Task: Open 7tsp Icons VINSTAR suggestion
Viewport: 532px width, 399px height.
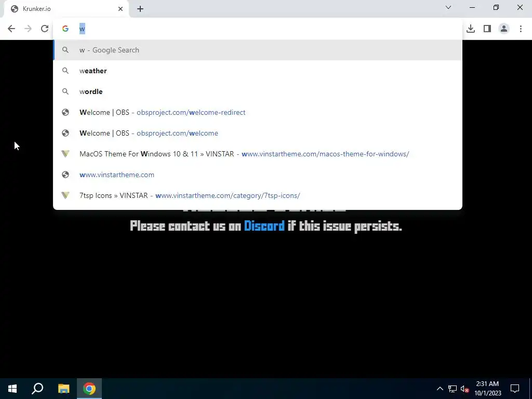Action: point(258,195)
